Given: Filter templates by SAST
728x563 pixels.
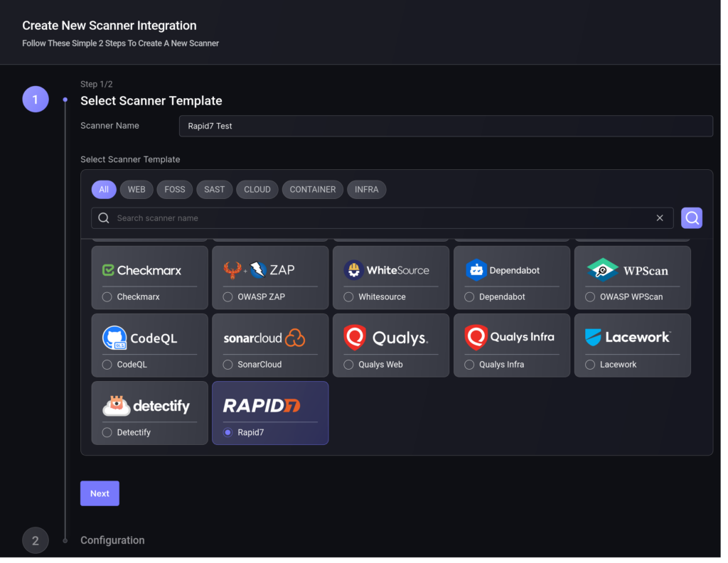Looking at the screenshot, I should pyautogui.click(x=215, y=189).
